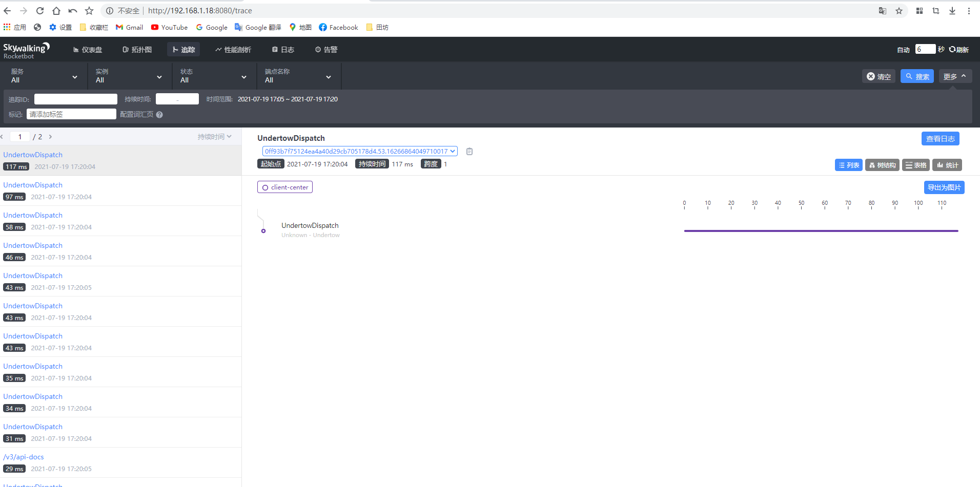Reload the browser page
Image resolution: width=980 pixels, height=487 pixels.
pyautogui.click(x=40, y=11)
